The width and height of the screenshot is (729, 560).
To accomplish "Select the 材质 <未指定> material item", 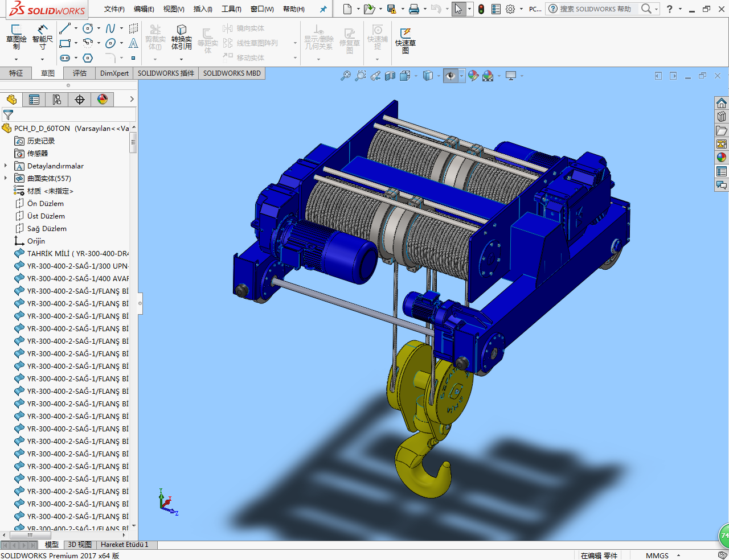I will pos(50,191).
